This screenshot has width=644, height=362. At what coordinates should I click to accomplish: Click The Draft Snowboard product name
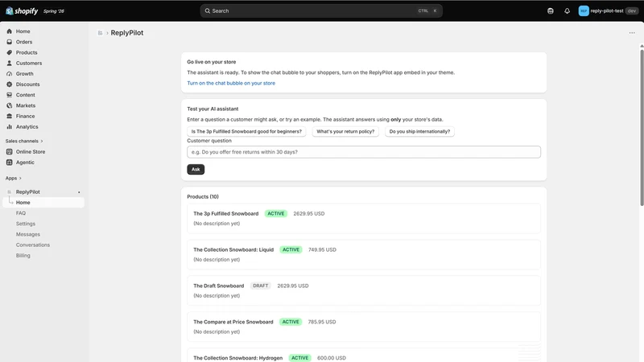click(218, 286)
